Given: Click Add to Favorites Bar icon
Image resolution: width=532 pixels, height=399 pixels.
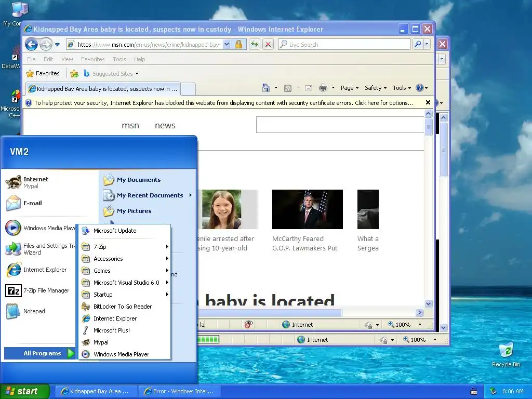Looking at the screenshot, I should tap(74, 73).
